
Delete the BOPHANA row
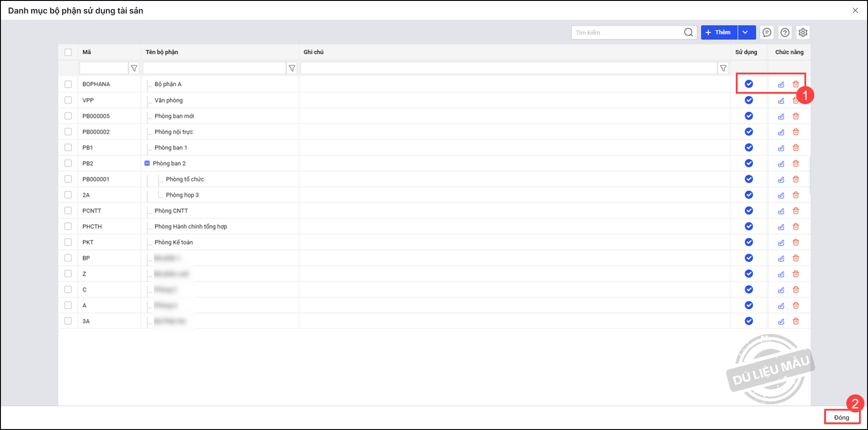pos(796,84)
